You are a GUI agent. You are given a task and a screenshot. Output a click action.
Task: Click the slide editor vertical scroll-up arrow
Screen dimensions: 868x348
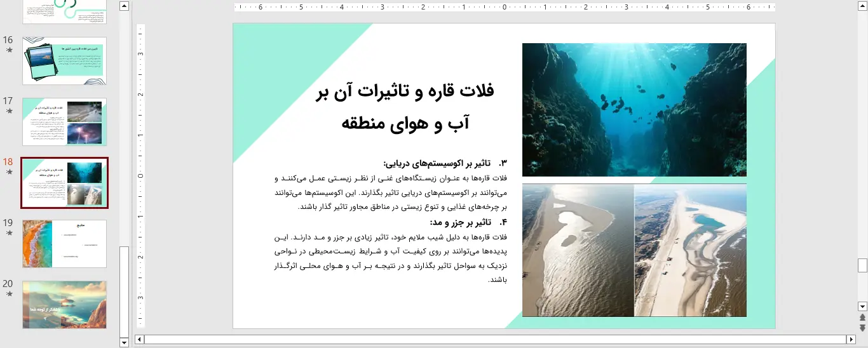(862, 6)
